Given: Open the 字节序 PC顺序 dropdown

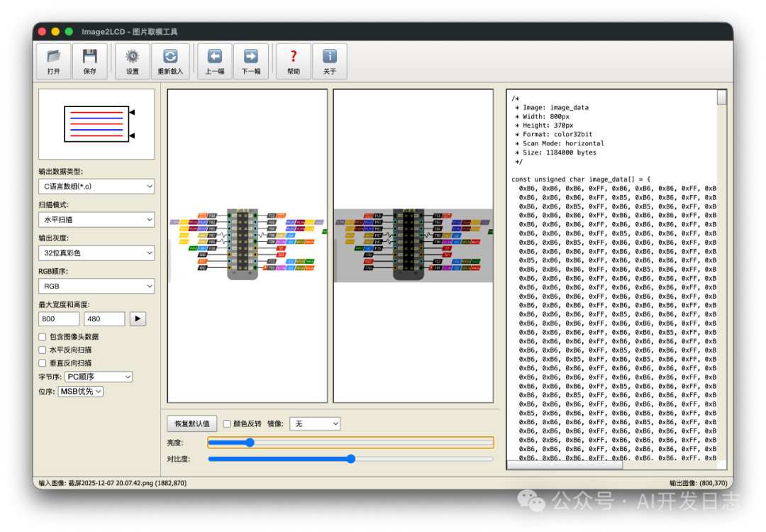Looking at the screenshot, I should [x=99, y=377].
